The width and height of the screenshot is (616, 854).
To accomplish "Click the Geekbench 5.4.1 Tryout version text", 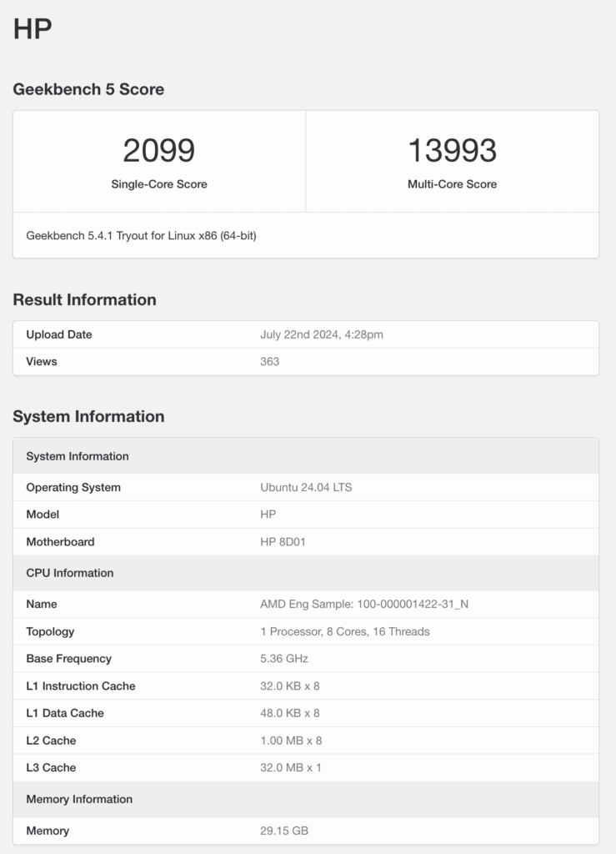I will tap(141, 236).
